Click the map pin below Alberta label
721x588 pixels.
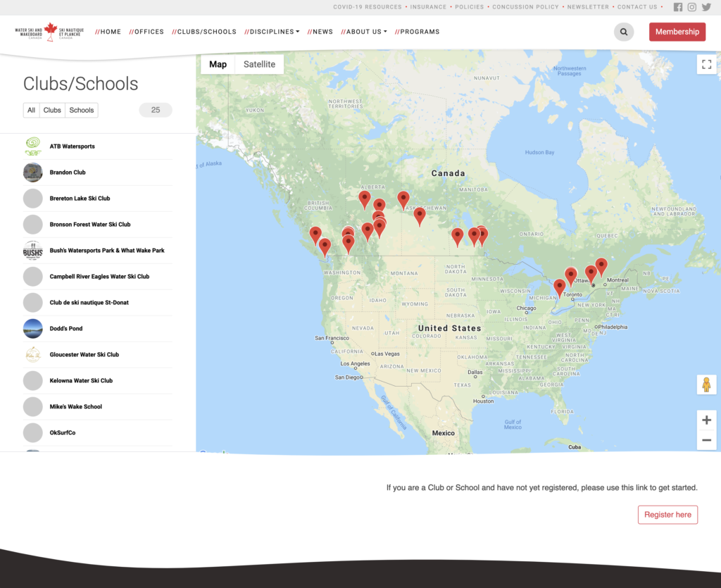[x=365, y=200]
